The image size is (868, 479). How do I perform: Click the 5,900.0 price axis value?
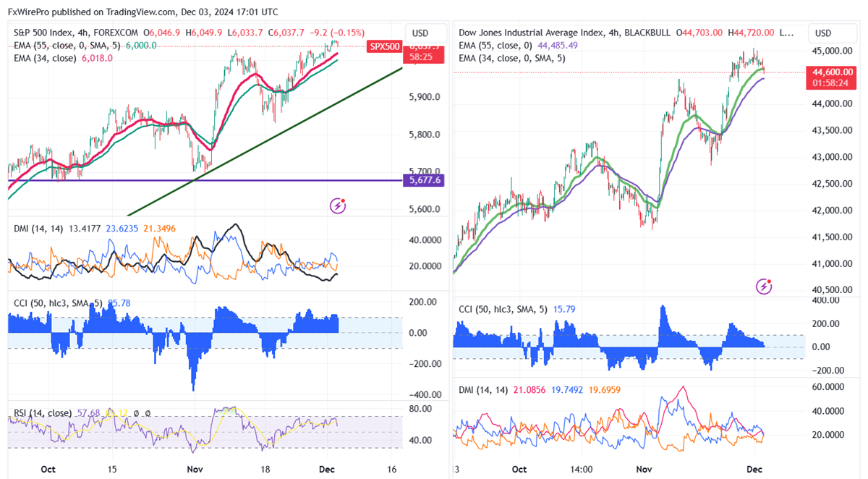(x=424, y=96)
